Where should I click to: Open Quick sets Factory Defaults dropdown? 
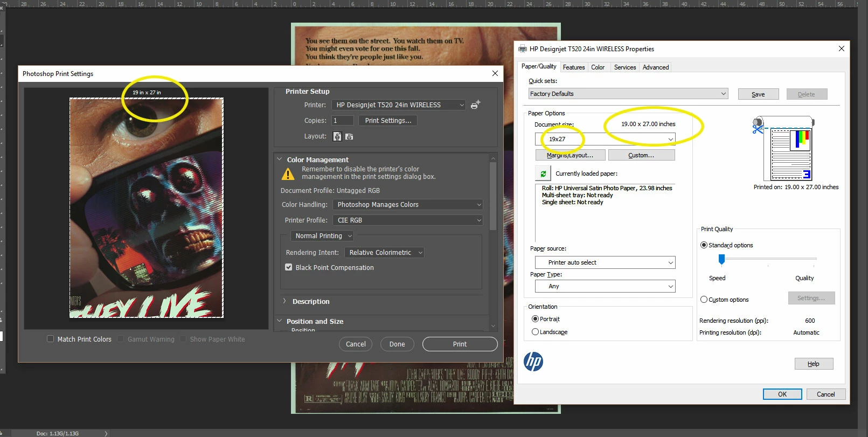coord(628,94)
